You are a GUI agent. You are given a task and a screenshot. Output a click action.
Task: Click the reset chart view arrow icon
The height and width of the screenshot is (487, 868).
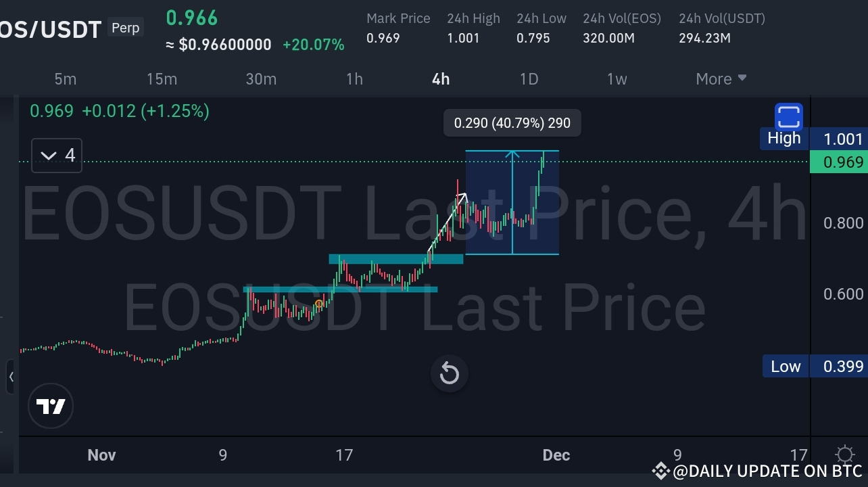(449, 373)
